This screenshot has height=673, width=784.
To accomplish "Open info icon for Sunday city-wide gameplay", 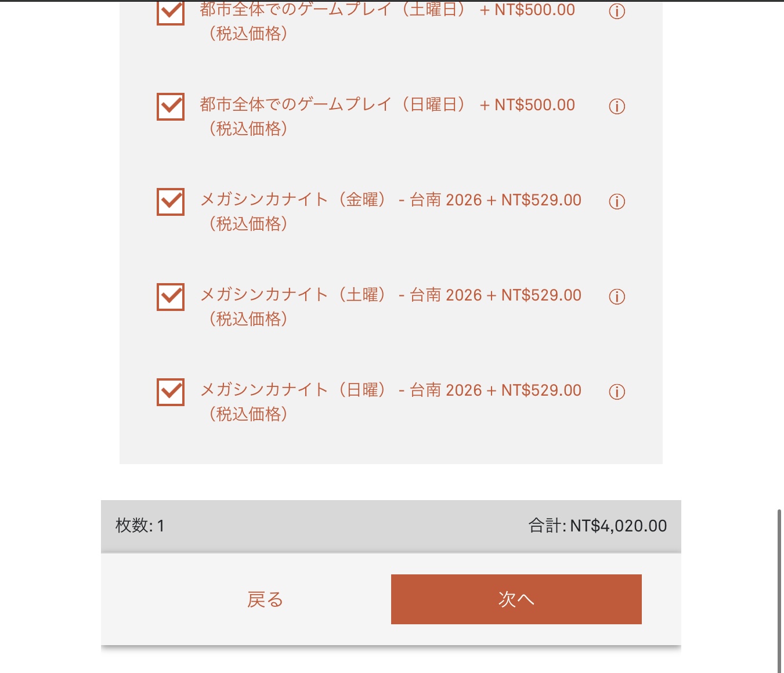I will pos(617,106).
